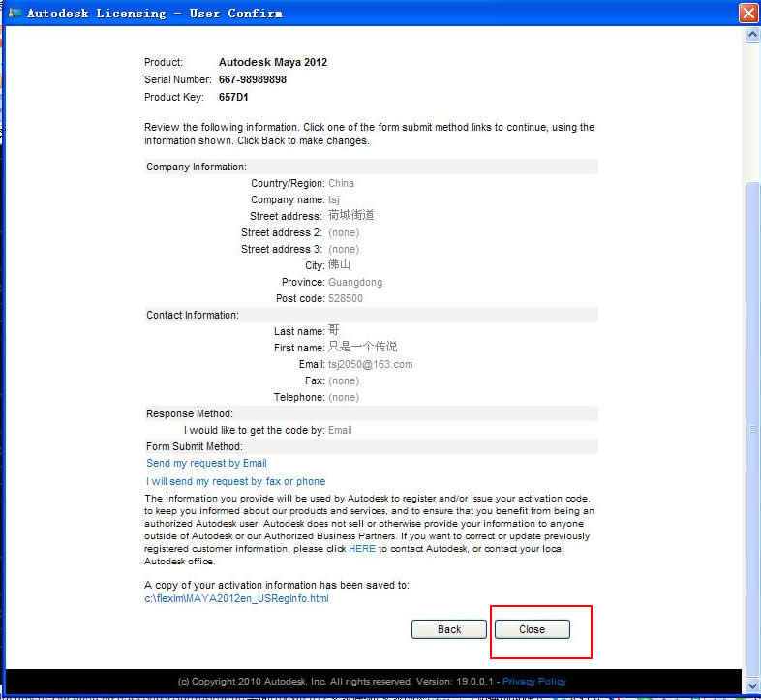Open the Privacy Policy link in footer

(534, 682)
